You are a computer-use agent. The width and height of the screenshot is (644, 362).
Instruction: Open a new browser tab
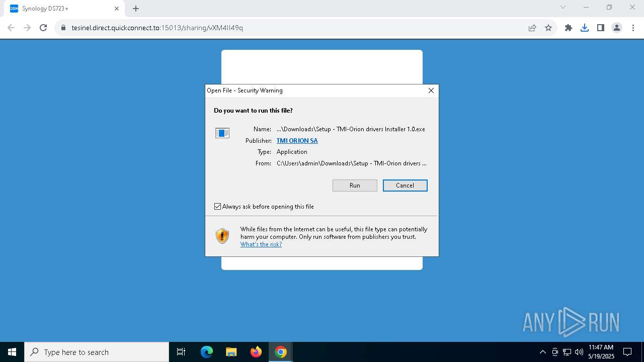click(136, 9)
